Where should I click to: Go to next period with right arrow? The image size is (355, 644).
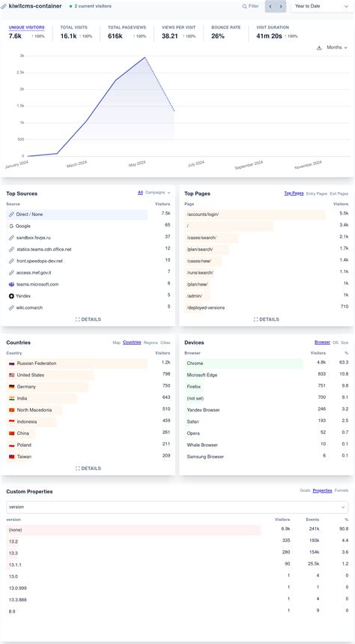[x=281, y=7]
